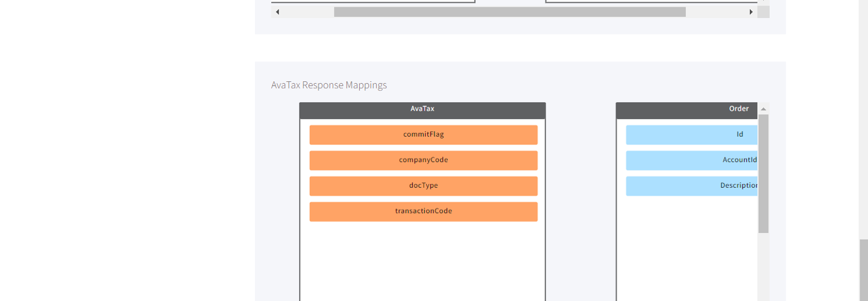Click the AvaTax panel header
868x301 pixels.
click(423, 110)
